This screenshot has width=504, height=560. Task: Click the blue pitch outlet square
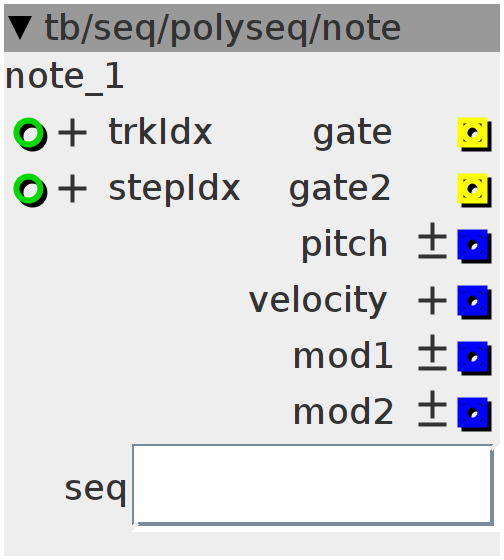pyautogui.click(x=473, y=245)
